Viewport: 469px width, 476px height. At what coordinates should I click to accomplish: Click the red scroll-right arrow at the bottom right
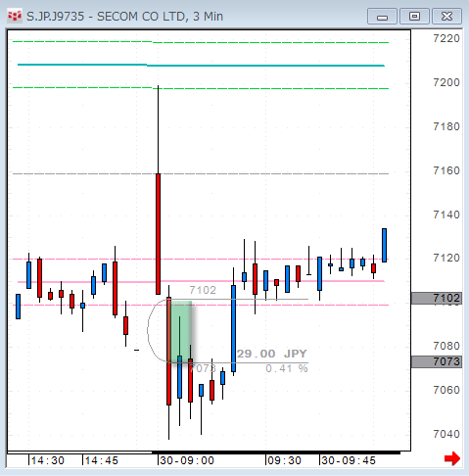point(452,458)
